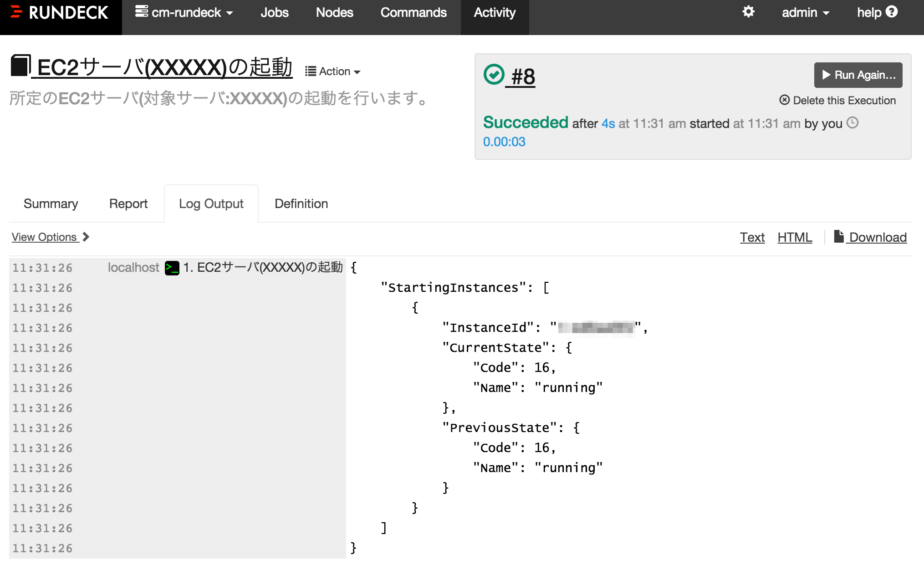Click the terminal icon next to step 1

(x=171, y=267)
